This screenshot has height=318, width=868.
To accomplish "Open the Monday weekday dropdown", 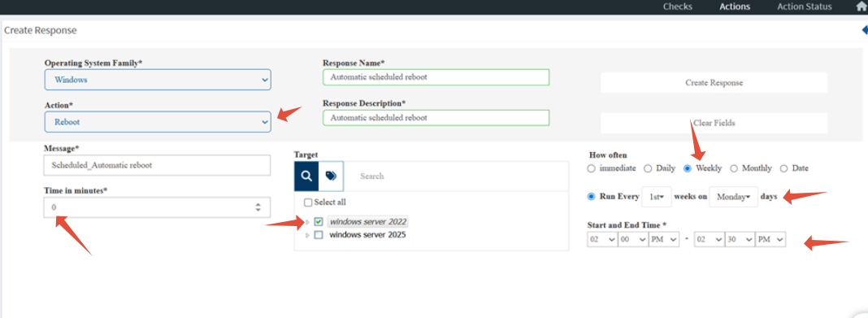I will (x=733, y=197).
